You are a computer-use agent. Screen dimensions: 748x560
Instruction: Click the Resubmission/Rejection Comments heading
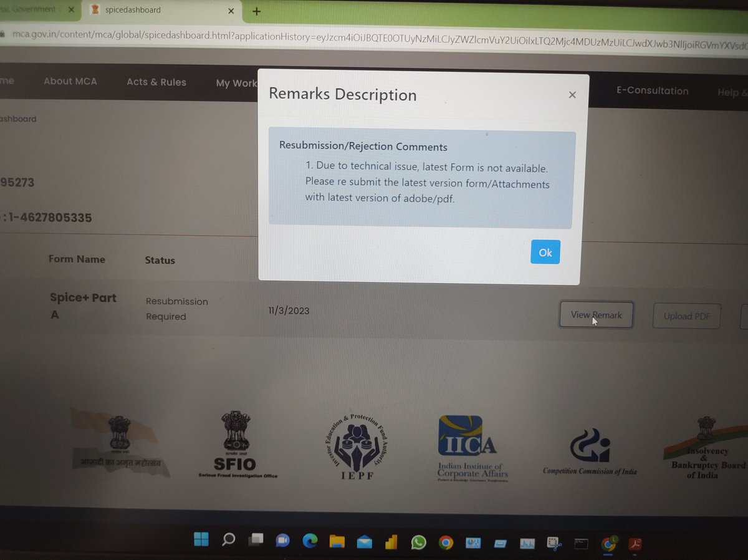point(363,147)
